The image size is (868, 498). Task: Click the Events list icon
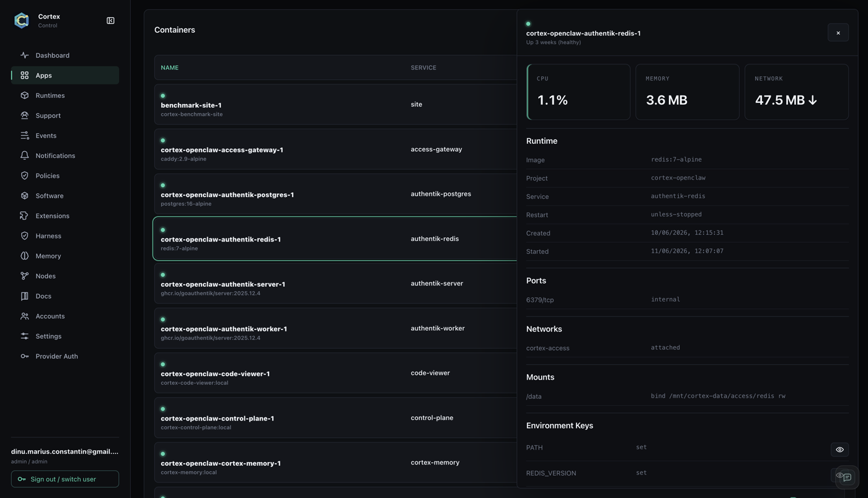tap(25, 136)
